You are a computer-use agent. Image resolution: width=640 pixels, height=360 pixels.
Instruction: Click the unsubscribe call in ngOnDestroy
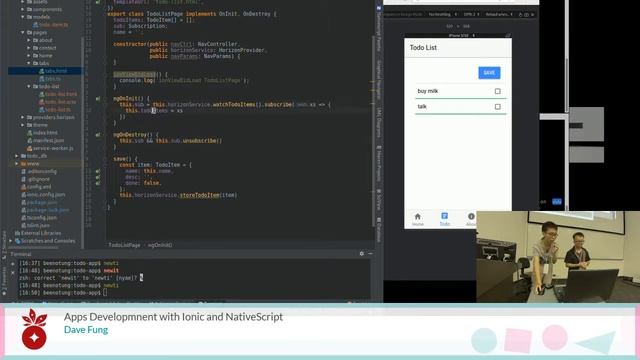coord(200,141)
